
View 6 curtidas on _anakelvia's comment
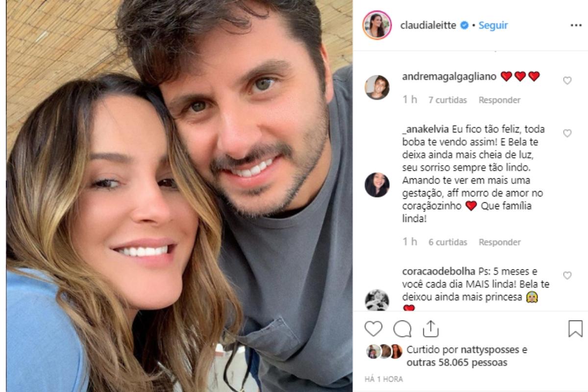coord(448,242)
